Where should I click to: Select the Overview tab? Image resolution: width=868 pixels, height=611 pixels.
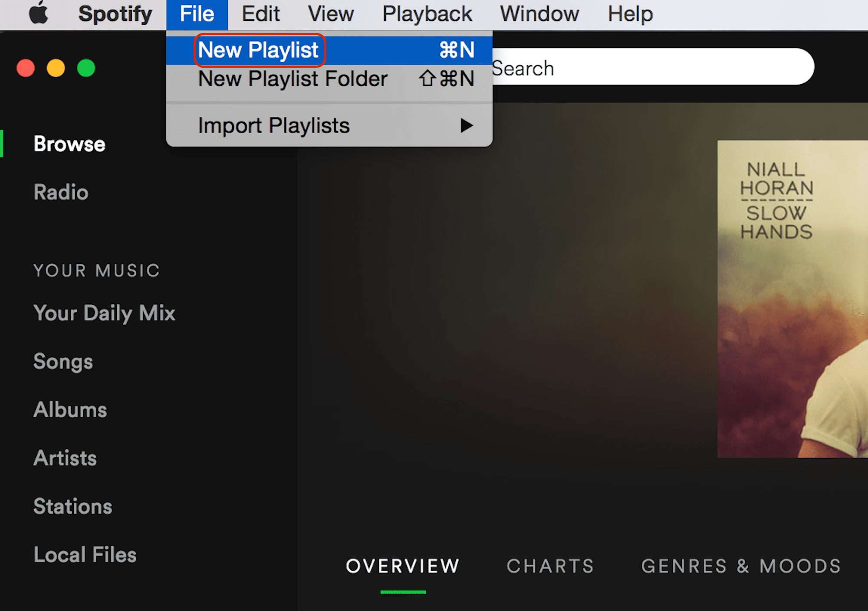point(403,566)
